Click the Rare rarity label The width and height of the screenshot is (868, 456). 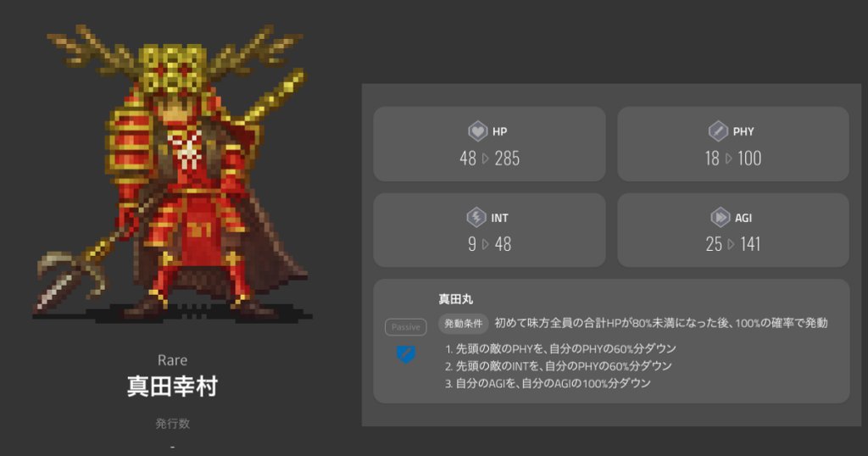(172, 360)
